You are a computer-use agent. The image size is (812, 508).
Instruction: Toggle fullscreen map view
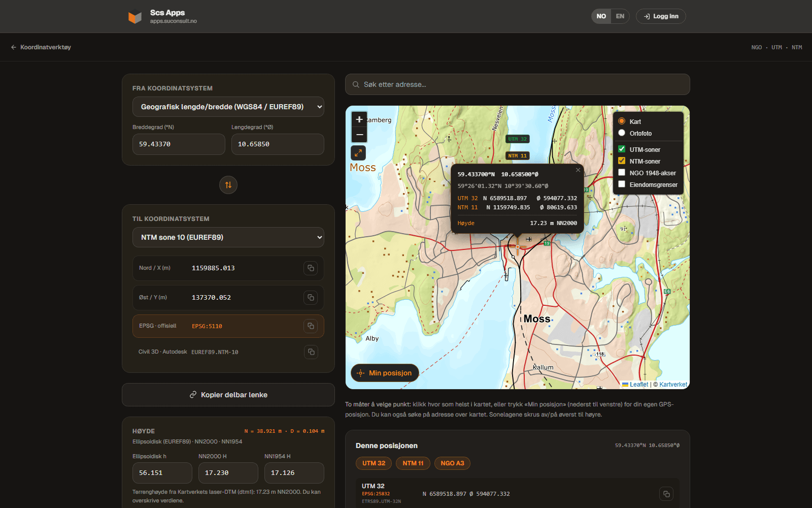point(358,152)
